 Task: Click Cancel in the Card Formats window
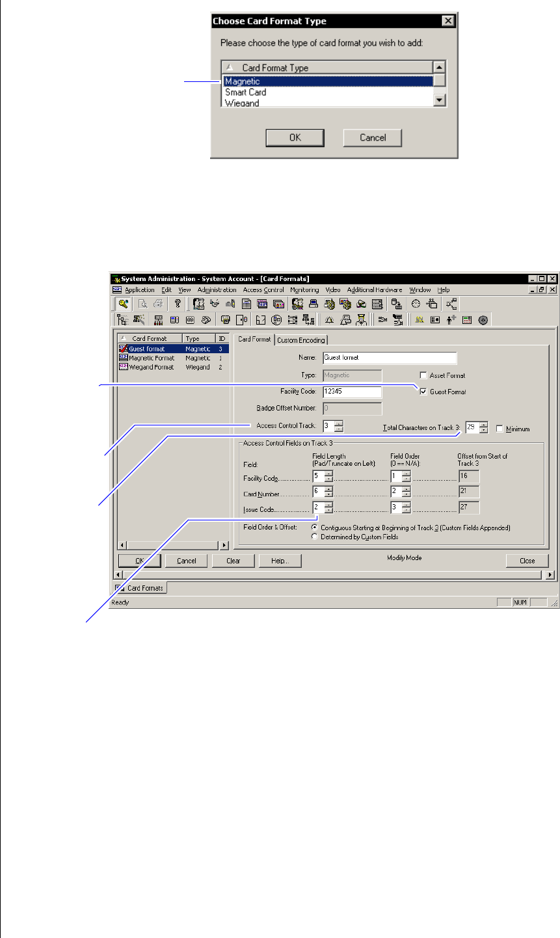(186, 561)
